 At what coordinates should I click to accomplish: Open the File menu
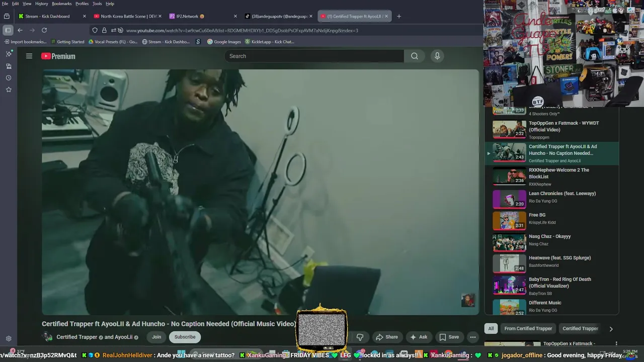click(5, 4)
